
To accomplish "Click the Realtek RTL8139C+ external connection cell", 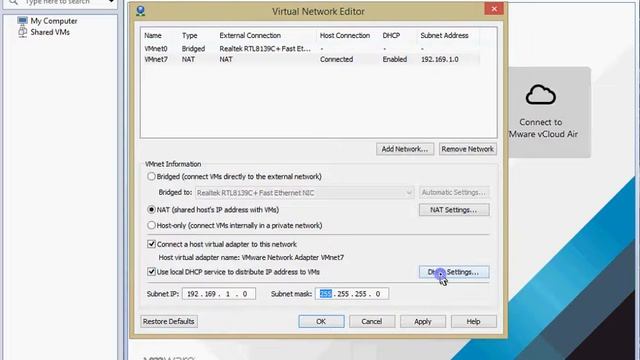I will click(265, 49).
